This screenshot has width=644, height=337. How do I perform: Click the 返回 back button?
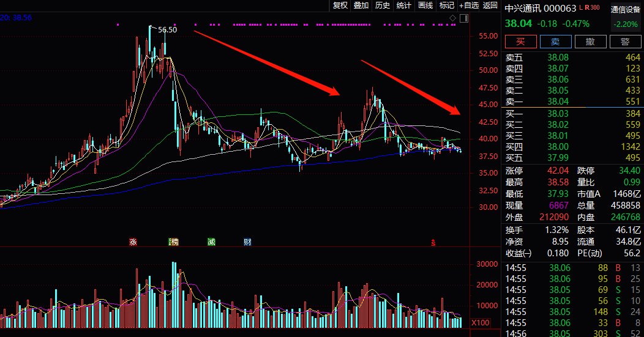[490, 6]
